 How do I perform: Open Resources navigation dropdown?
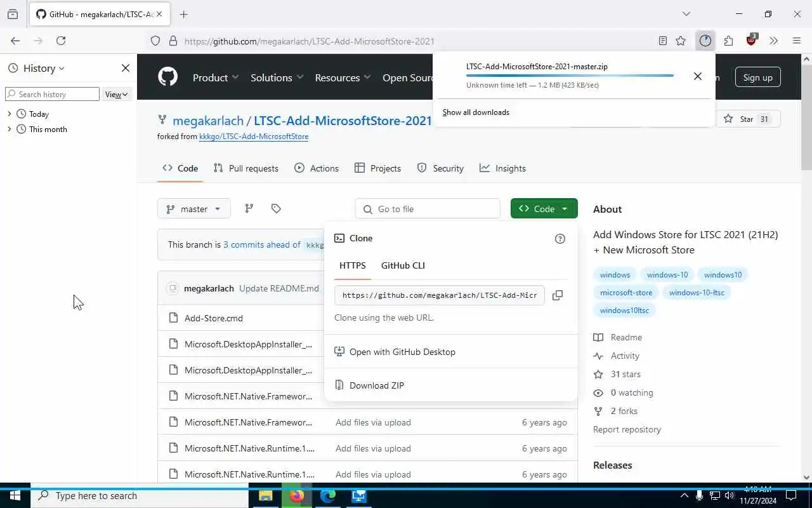tap(343, 77)
